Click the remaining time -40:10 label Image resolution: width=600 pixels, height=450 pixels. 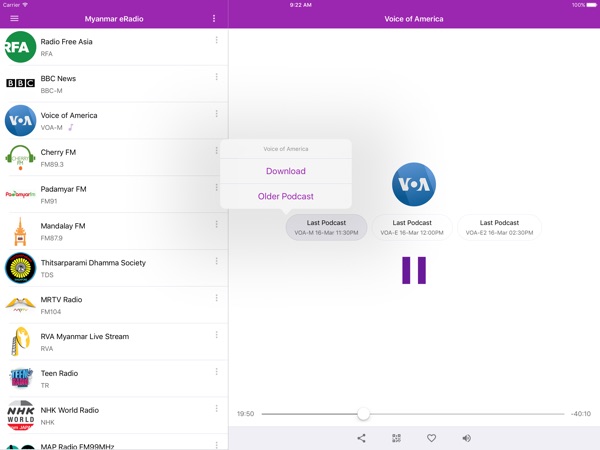581,414
